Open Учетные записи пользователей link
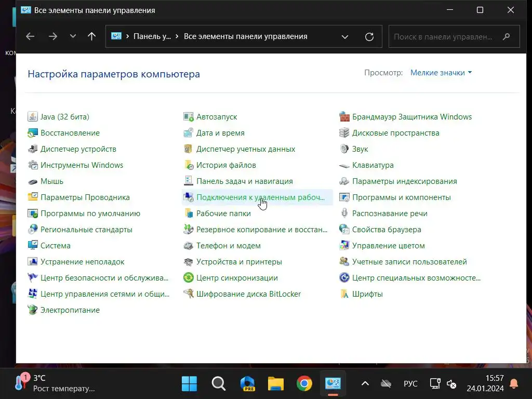Viewport: 532px width, 399px height. tap(409, 262)
